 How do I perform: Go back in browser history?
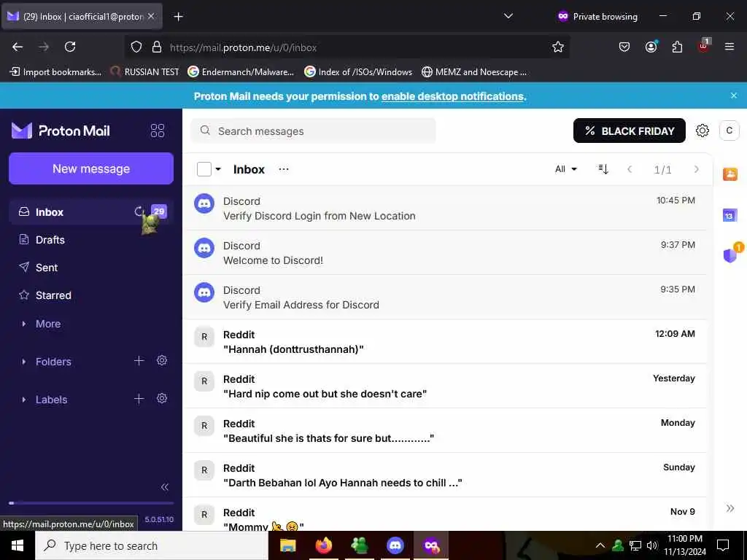(18, 47)
